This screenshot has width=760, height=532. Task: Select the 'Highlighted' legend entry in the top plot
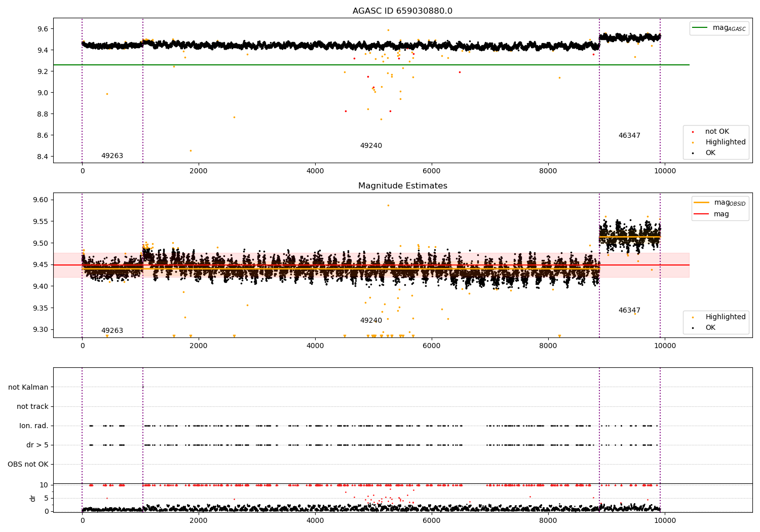tap(725, 142)
